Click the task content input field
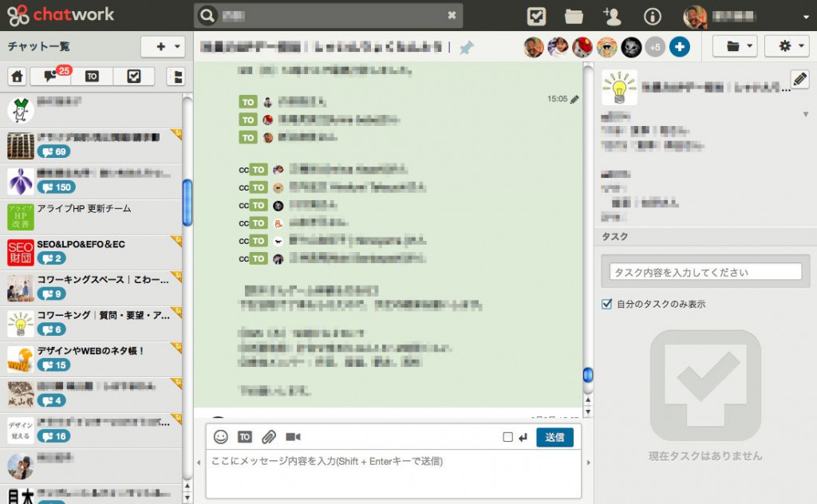Viewport: 817px width, 504px height. tap(705, 272)
